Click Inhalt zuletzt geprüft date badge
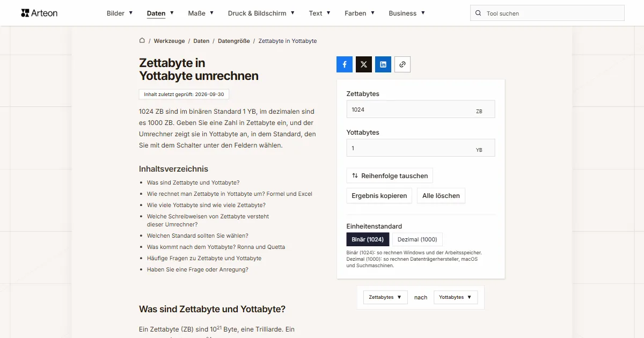 (x=184, y=94)
